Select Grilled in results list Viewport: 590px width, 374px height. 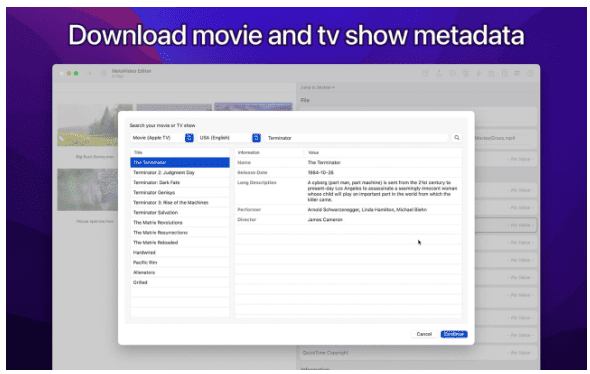180,282
